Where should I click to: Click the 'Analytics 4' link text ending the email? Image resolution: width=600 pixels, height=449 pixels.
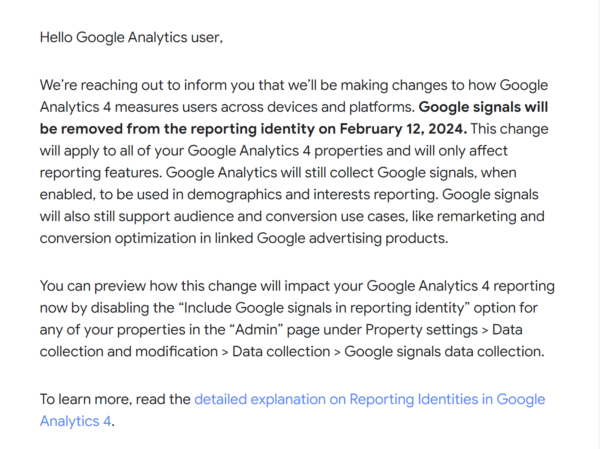pyautogui.click(x=75, y=421)
